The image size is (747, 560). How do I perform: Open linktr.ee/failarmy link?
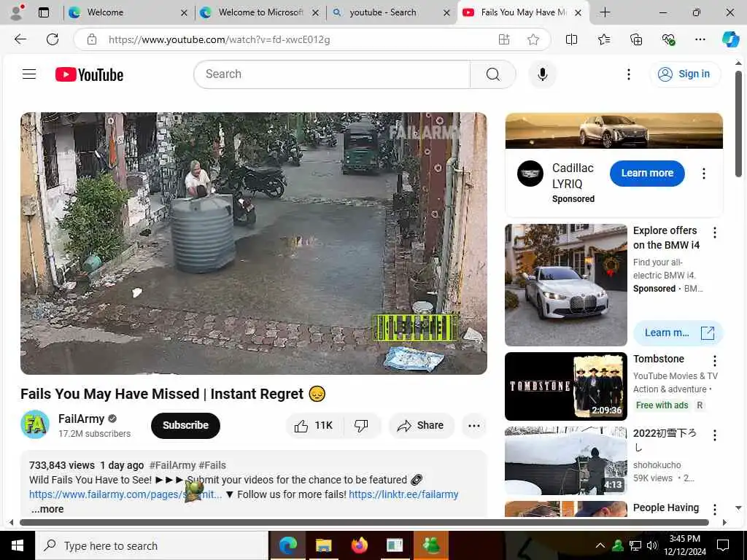click(x=403, y=494)
